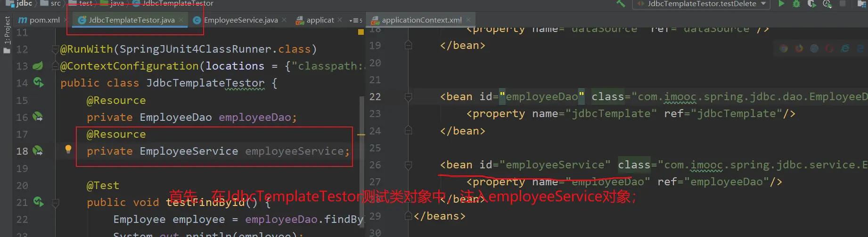The height and width of the screenshot is (237, 868).
Task: Open XML preview in Chrome browser icon
Action: [x=784, y=48]
